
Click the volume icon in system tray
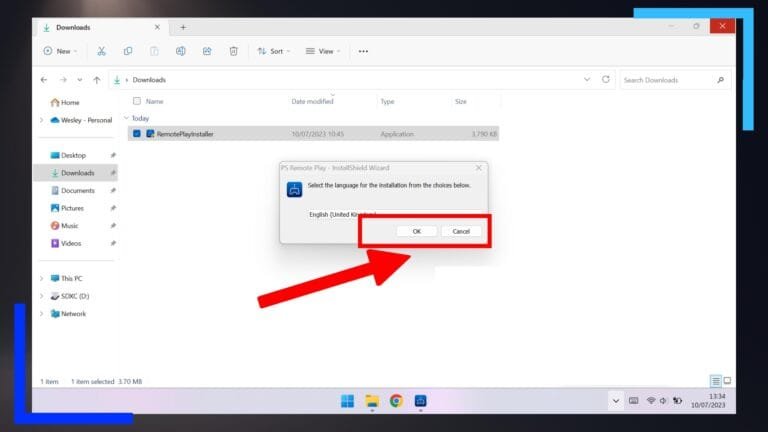tap(663, 401)
